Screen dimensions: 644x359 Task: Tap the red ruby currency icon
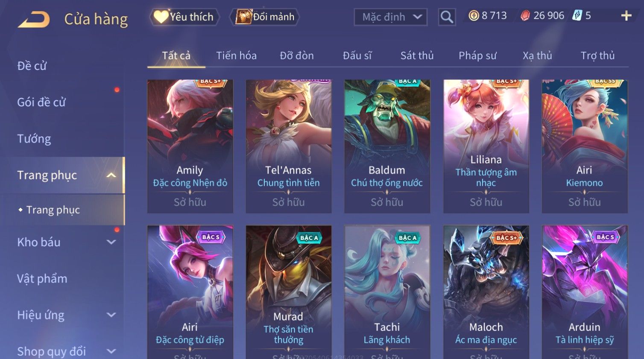tap(525, 16)
